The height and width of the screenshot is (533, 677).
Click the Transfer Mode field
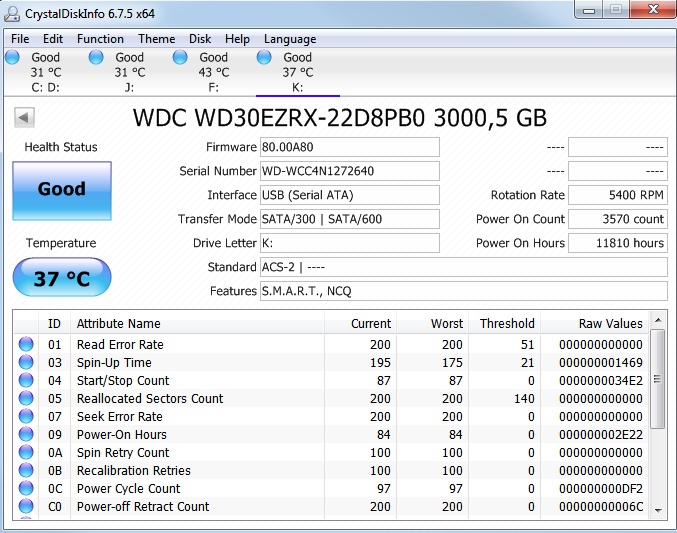pyautogui.click(x=350, y=219)
